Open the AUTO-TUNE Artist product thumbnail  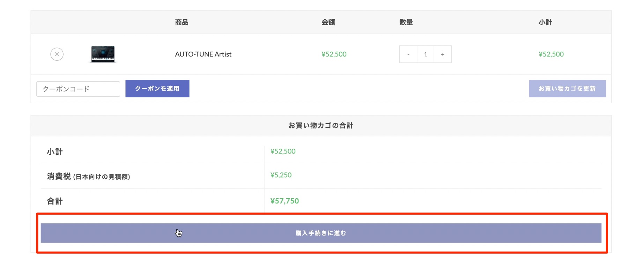103,54
